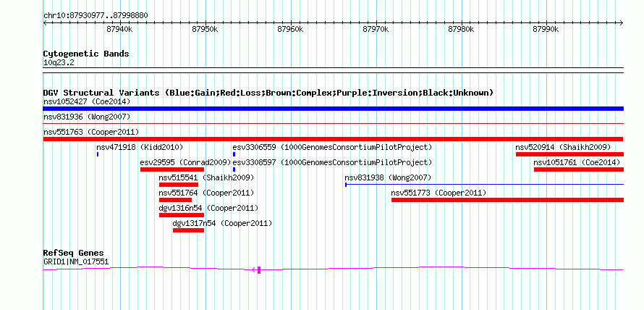Screen dimensions: 644x310
Task: Click the DGV Structural Variants track title
Action: pyautogui.click(x=268, y=93)
